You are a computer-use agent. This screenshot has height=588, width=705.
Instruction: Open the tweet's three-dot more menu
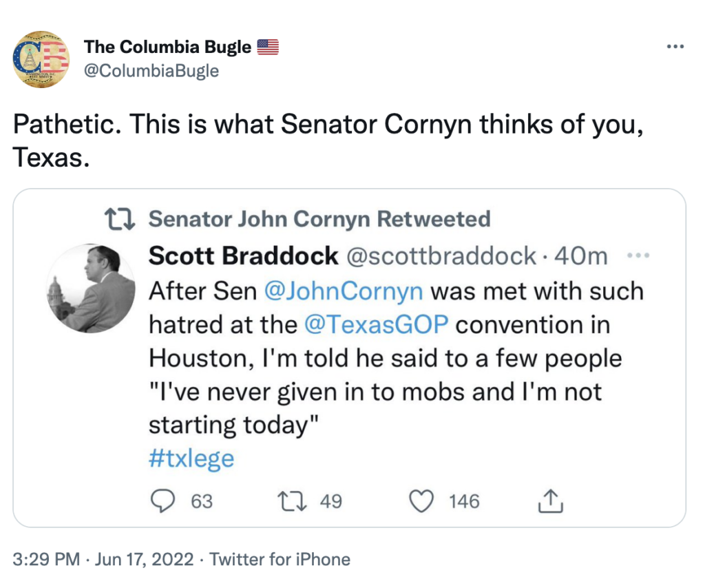pyautogui.click(x=675, y=47)
